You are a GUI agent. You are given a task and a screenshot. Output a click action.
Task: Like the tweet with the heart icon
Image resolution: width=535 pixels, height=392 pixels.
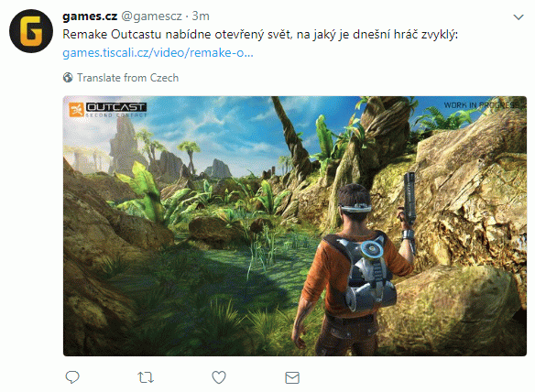[219, 377]
